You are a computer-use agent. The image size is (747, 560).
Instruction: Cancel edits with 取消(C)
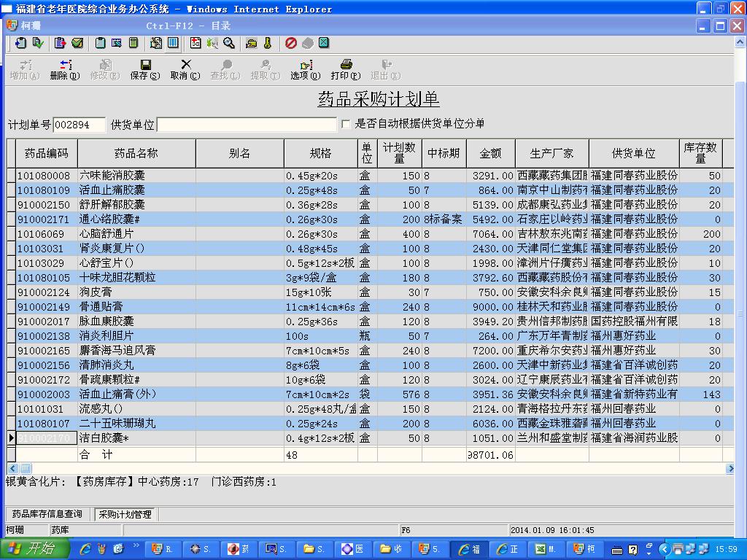185,70
